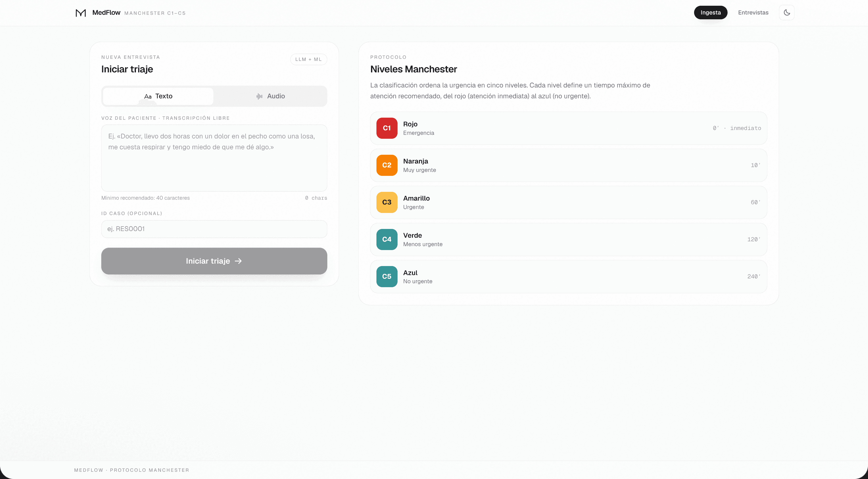
Task: Click the teal C4 badge
Action: [386, 239]
